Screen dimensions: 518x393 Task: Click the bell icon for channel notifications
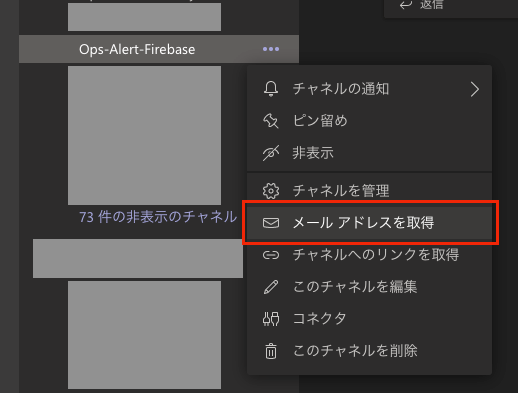[271, 89]
